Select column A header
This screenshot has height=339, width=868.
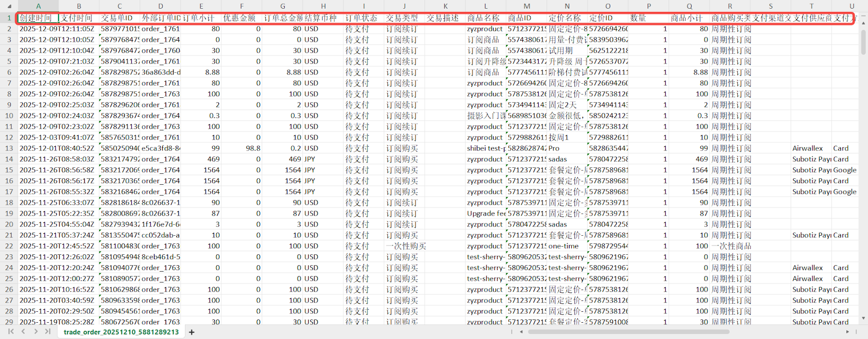(38, 6)
